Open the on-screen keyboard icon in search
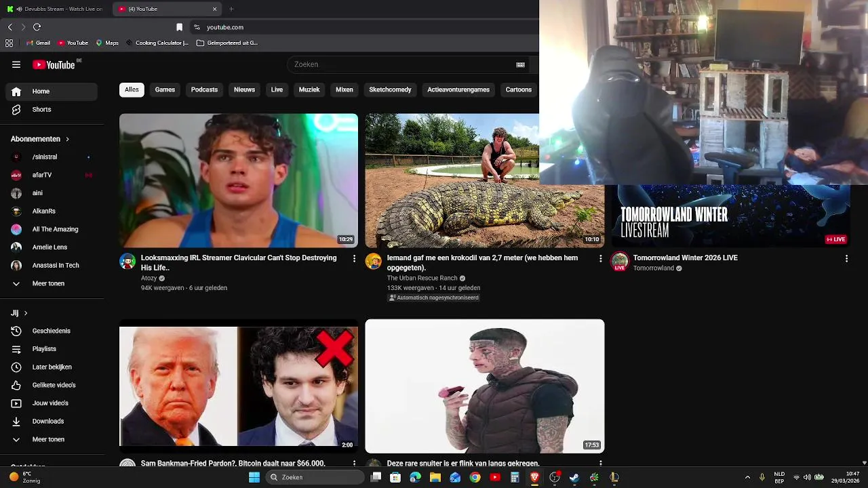Viewport: 868px width, 488px height. 520,64
